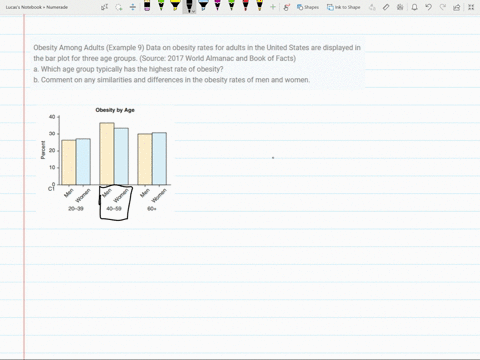Click the Ink to Shape button

tap(343, 7)
